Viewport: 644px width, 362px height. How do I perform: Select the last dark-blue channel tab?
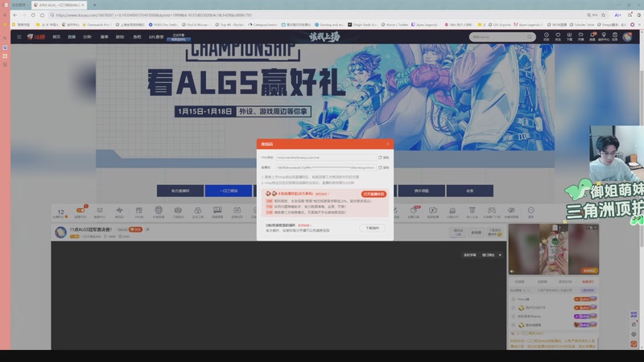(x=470, y=191)
